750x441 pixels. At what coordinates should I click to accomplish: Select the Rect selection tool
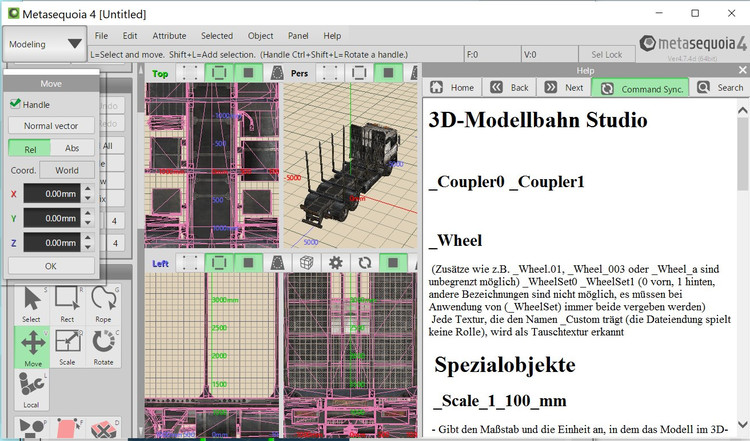[x=67, y=302]
